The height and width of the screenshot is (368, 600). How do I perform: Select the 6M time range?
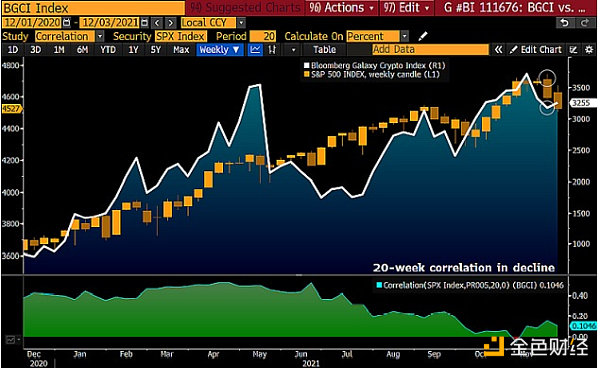[82, 50]
